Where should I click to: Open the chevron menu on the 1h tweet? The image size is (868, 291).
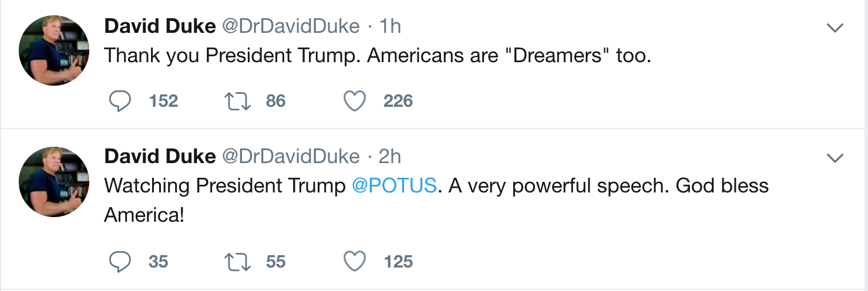[x=835, y=28]
